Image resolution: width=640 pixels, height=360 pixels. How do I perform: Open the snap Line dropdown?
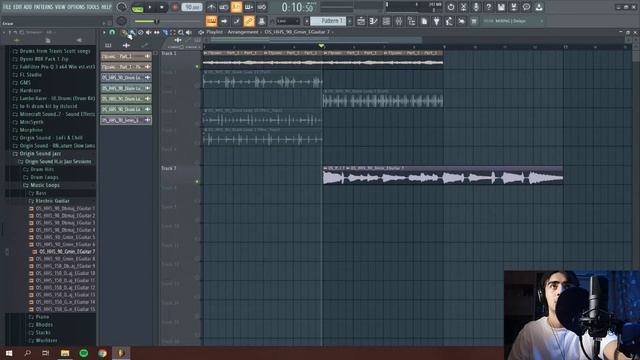pyautogui.click(x=287, y=21)
